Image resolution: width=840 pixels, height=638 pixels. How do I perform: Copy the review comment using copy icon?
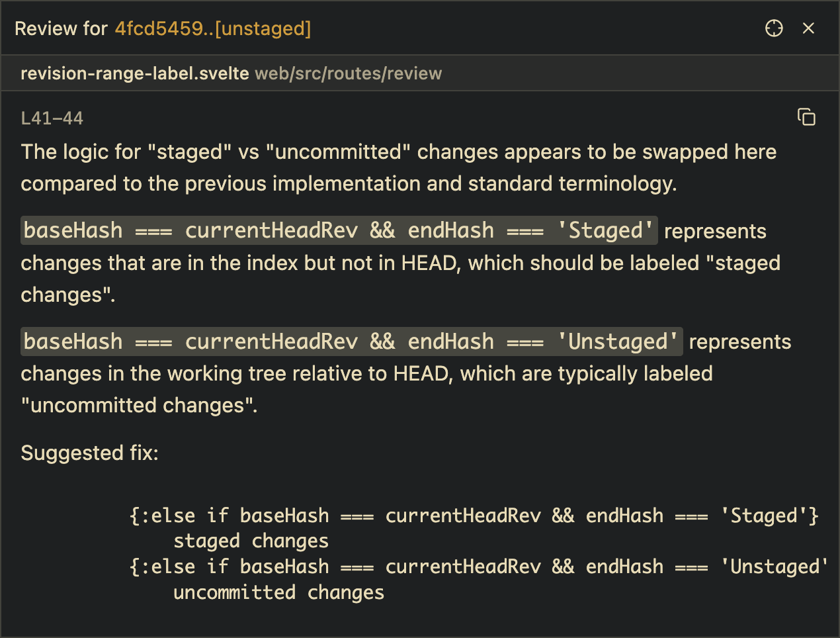806,117
